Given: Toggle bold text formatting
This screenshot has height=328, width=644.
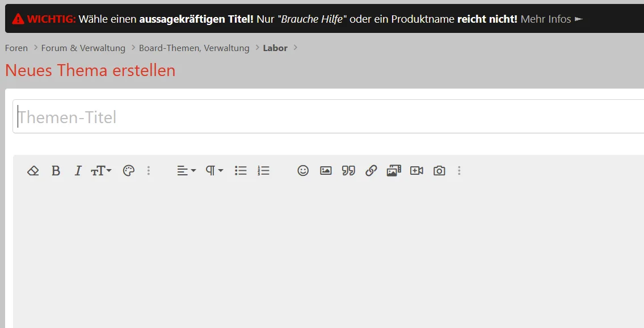Looking at the screenshot, I should click(x=56, y=171).
